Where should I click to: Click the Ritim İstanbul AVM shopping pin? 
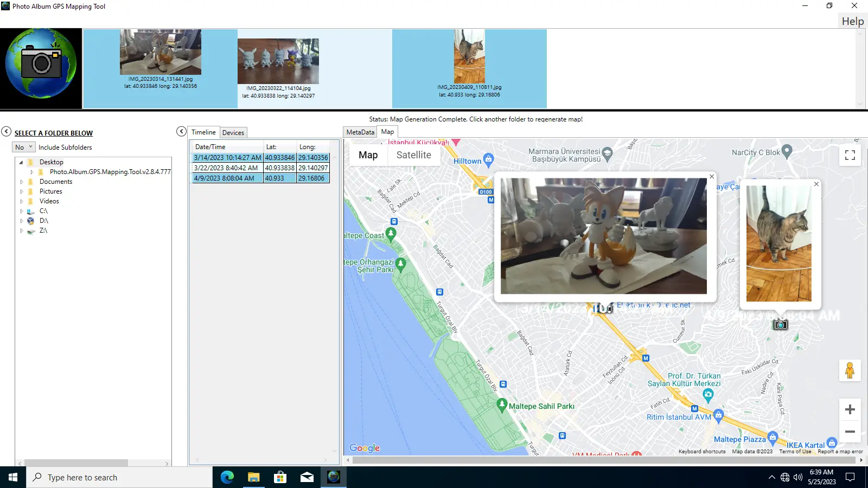point(718,415)
